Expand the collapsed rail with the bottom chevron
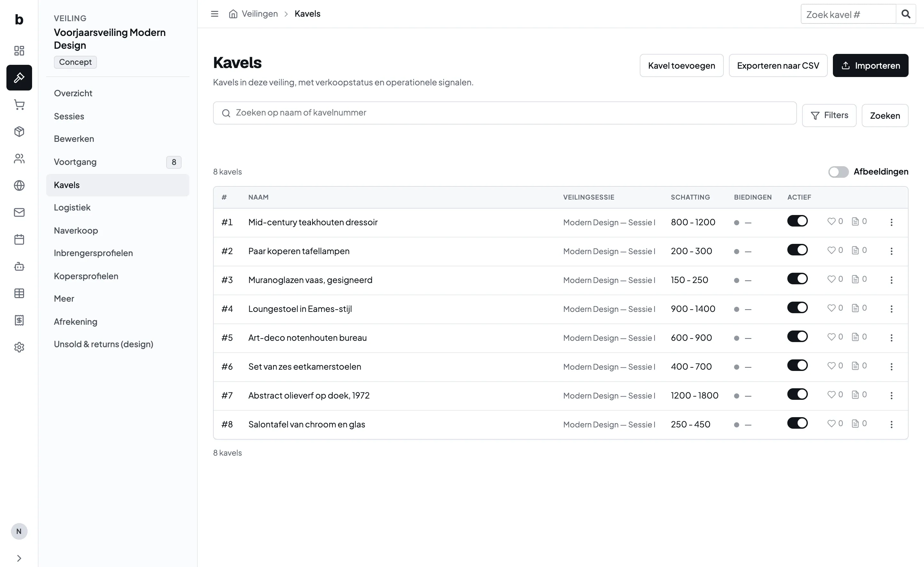The width and height of the screenshot is (924, 567). pyautogui.click(x=19, y=558)
